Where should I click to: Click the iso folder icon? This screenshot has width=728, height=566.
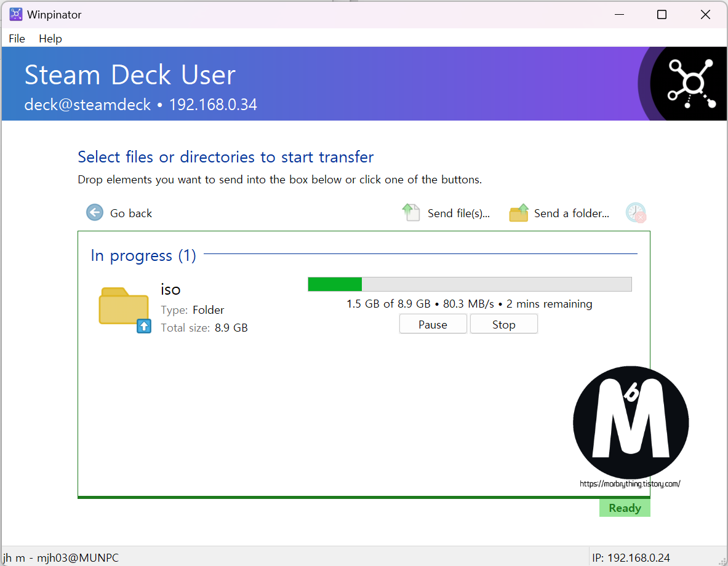pyautogui.click(x=124, y=309)
